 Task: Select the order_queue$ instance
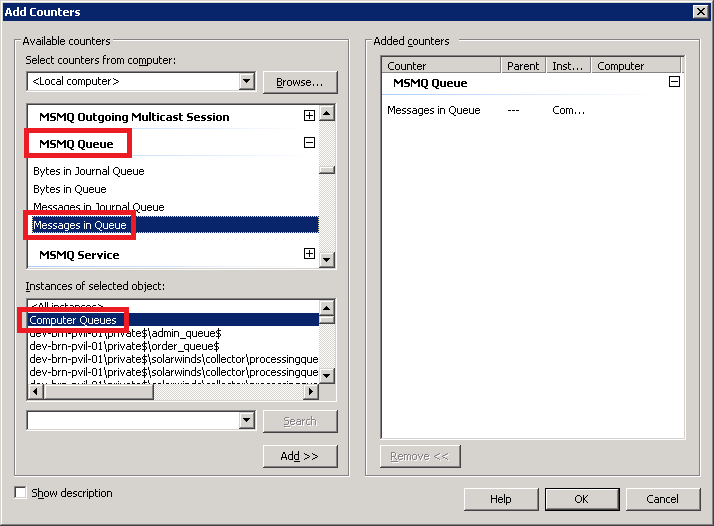124,346
